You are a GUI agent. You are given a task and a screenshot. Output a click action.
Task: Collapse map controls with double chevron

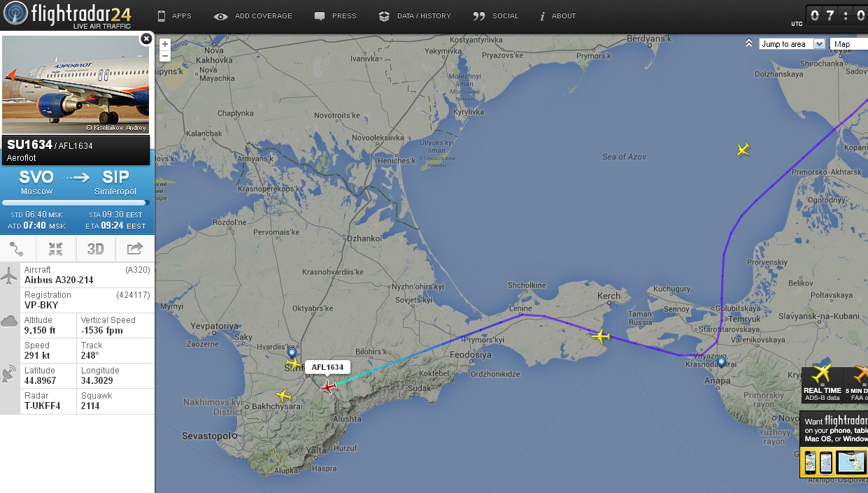(749, 43)
